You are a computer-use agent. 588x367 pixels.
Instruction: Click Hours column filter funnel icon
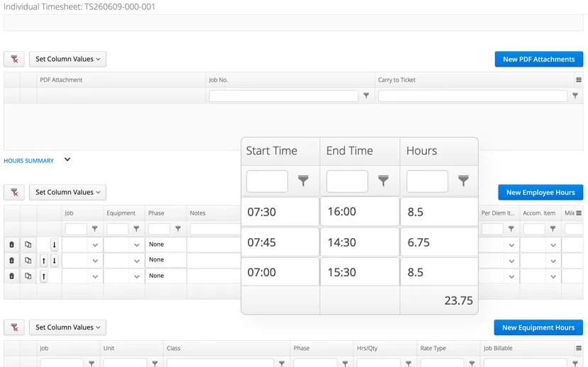coord(463,181)
